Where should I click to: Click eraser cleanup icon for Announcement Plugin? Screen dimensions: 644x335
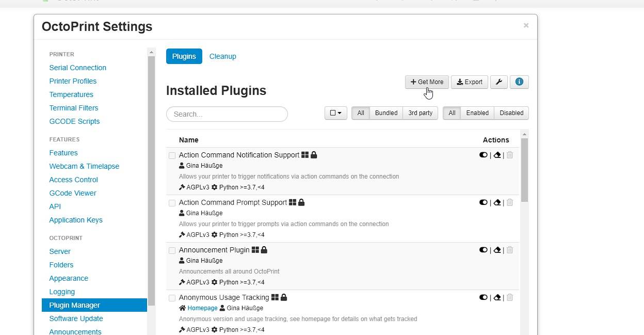coord(497,250)
